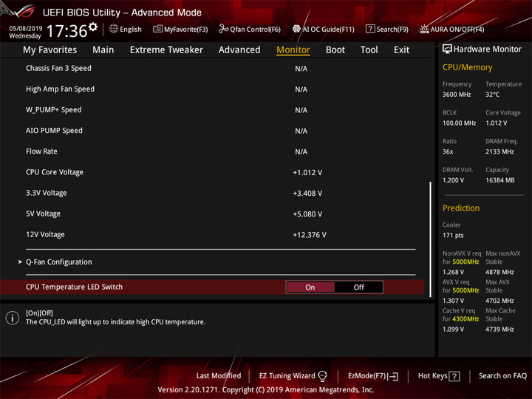
Task: Click the +5.080 V value
Action: point(307,214)
